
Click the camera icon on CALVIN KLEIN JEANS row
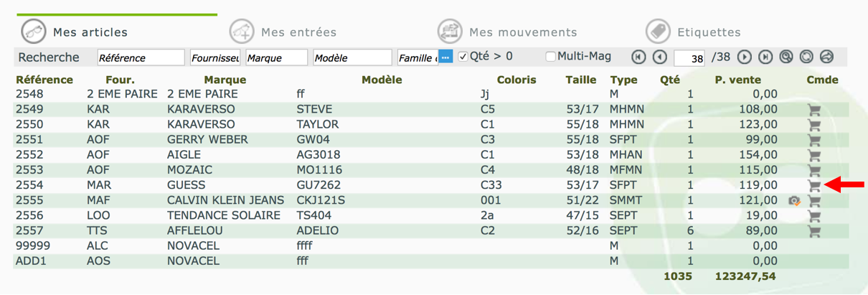[793, 201]
